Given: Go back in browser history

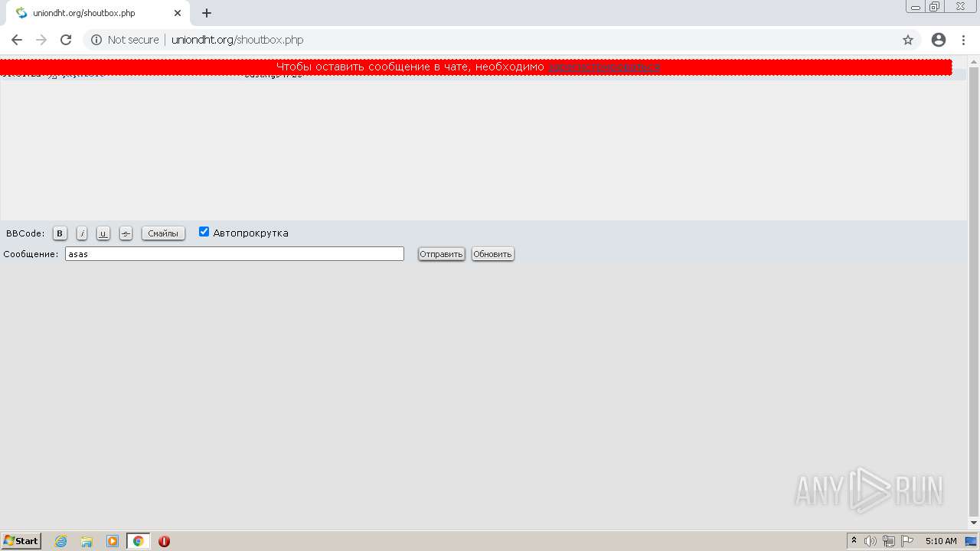Looking at the screenshot, I should [x=17, y=40].
